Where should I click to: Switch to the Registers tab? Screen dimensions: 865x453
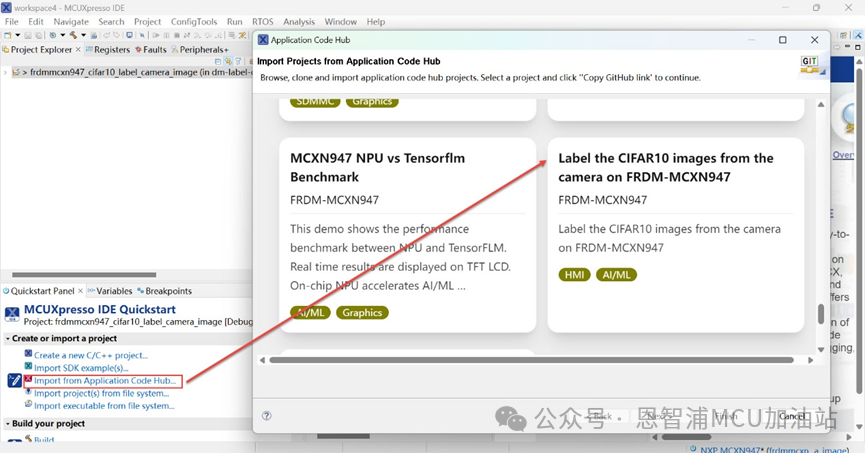coord(108,50)
